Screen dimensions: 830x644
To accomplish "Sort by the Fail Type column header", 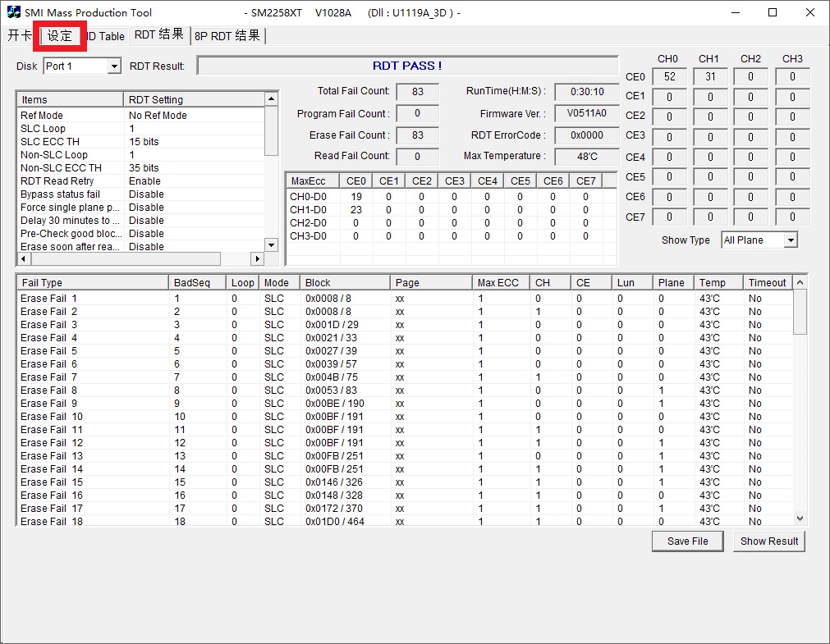I will pyautogui.click(x=90, y=282).
